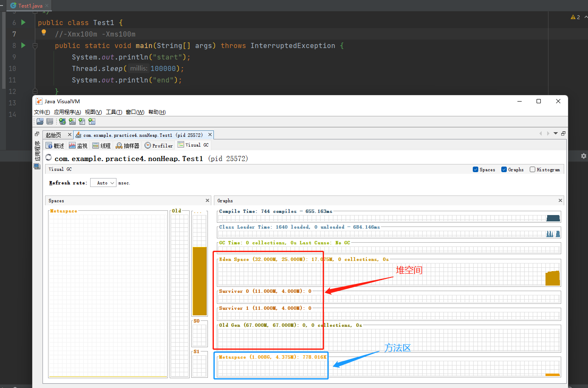
Task: Switch to the 概述 tab
Action: coord(55,145)
